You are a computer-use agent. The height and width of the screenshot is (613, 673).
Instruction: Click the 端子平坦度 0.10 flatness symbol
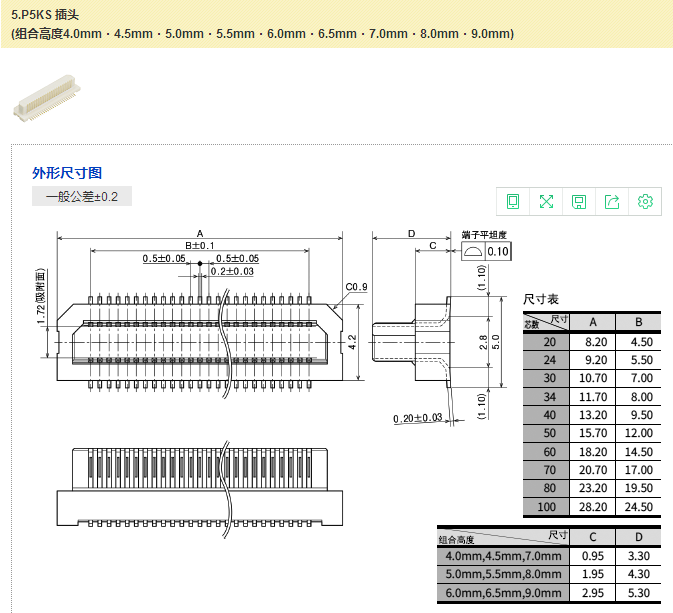point(486,250)
